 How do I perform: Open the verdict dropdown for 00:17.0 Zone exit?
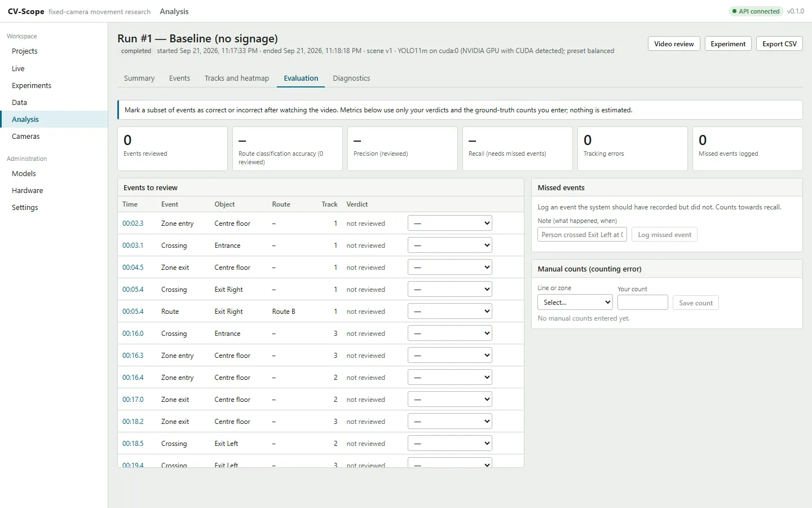click(x=450, y=399)
